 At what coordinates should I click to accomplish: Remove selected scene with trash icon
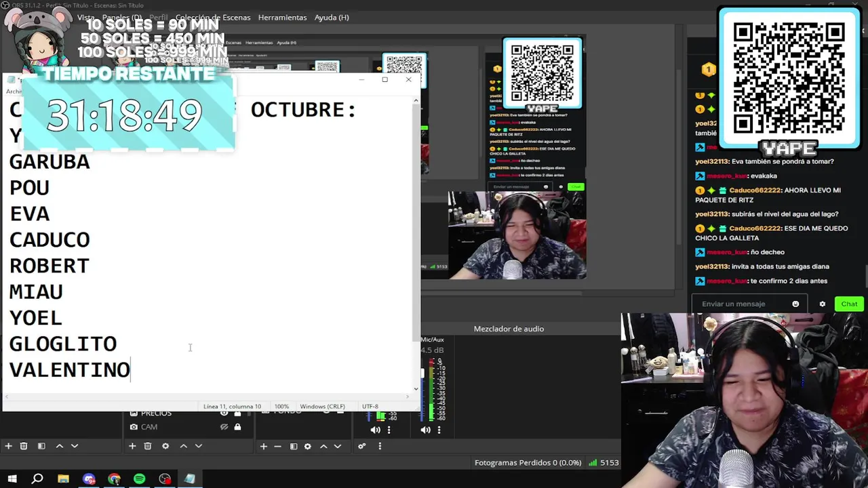click(24, 446)
